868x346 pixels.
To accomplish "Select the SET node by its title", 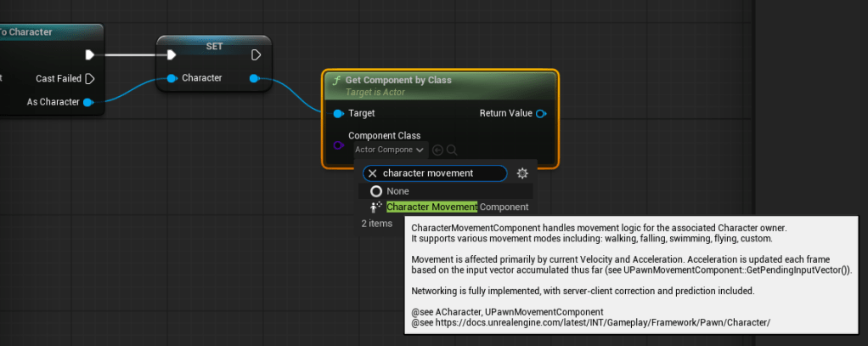I will click(x=214, y=45).
